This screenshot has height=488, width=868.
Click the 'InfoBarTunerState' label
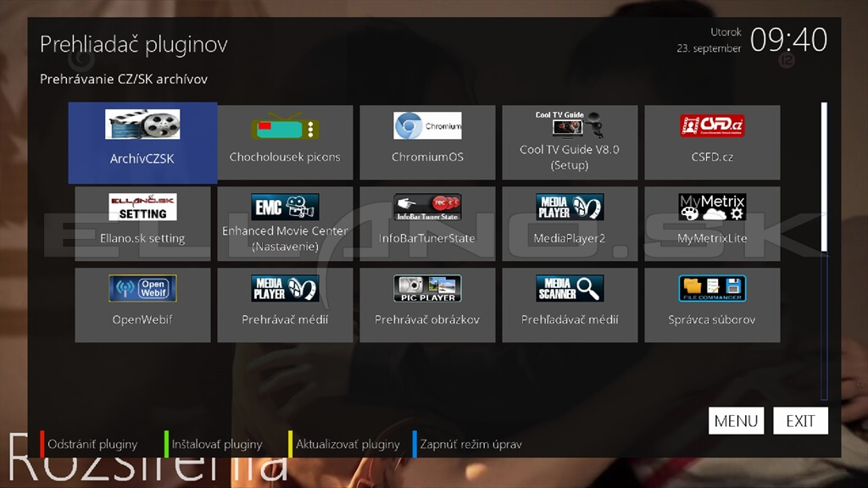point(427,238)
